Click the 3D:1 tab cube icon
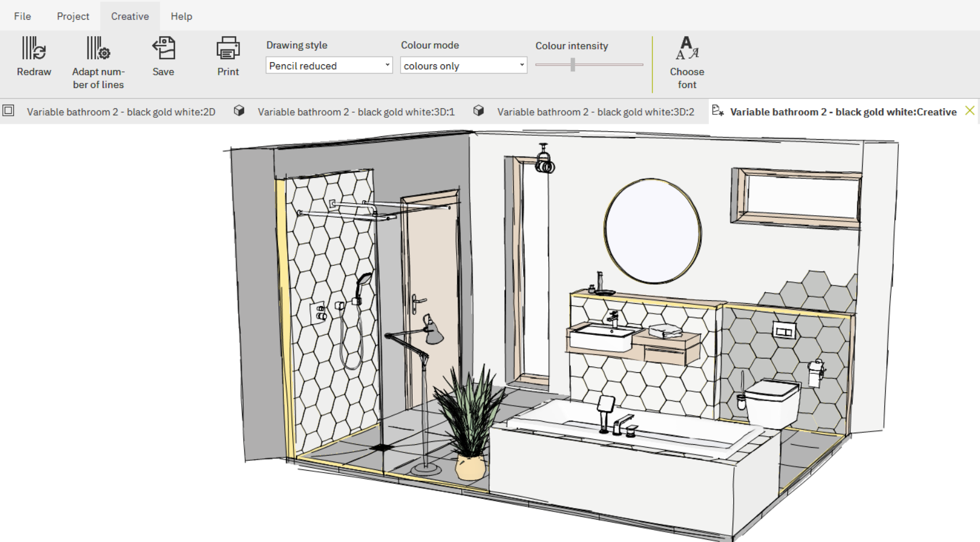This screenshot has width=980, height=542. [x=239, y=110]
